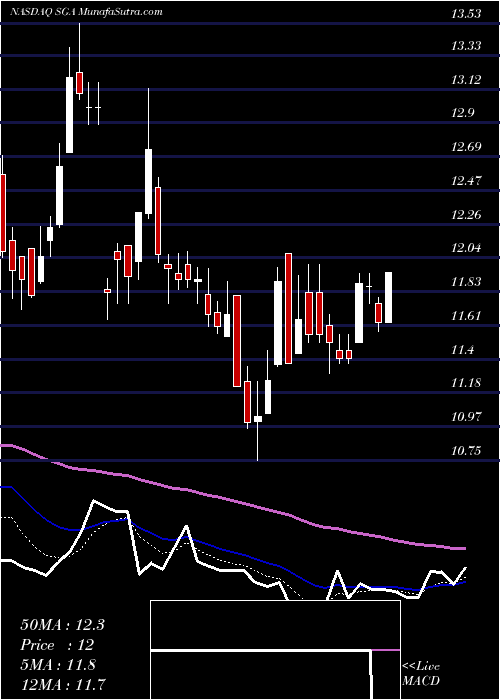Click the 12.9 price axis label
Screen dimensions: 500x700
pyautogui.click(x=464, y=113)
